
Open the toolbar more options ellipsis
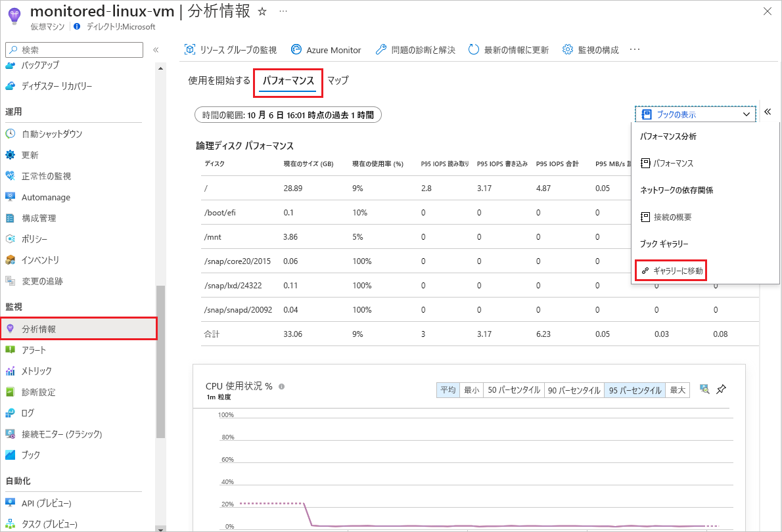coord(634,49)
